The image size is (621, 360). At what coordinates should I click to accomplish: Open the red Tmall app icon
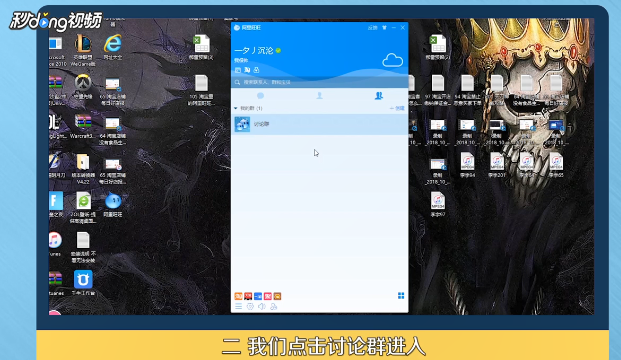(x=248, y=296)
